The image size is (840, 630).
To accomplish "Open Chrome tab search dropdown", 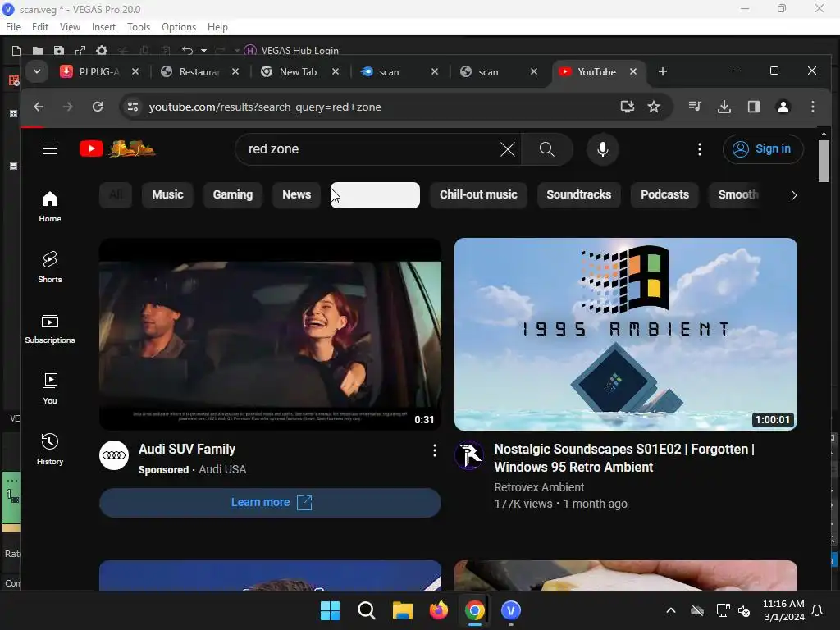I will [x=36, y=71].
